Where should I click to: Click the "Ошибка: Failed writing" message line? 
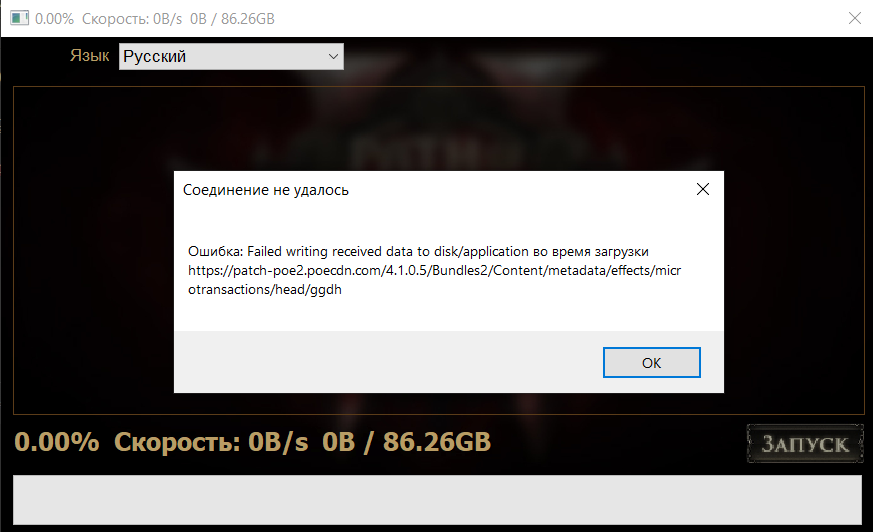[418, 252]
